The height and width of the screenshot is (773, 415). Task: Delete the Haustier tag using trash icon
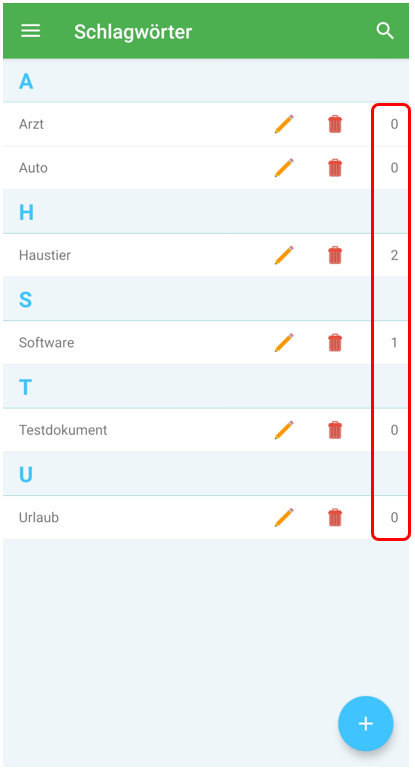[335, 255]
